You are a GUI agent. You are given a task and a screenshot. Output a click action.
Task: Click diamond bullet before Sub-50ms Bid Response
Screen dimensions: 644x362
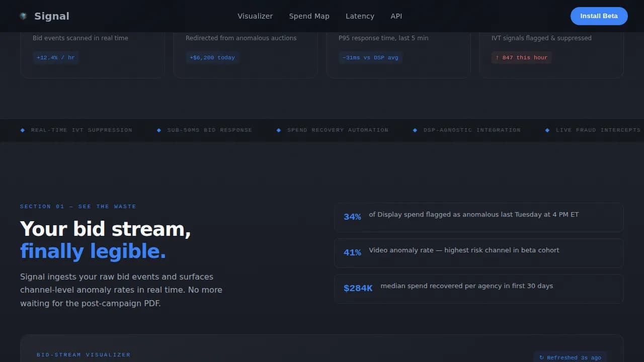159,130
